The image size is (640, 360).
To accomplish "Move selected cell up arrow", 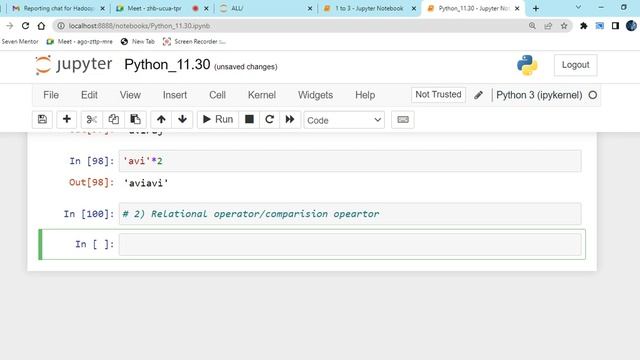I will click(x=161, y=120).
